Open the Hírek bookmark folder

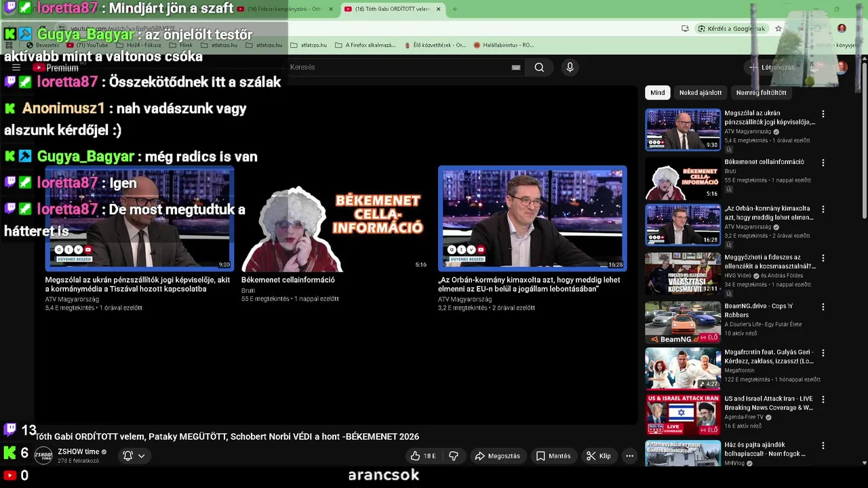tap(181, 45)
